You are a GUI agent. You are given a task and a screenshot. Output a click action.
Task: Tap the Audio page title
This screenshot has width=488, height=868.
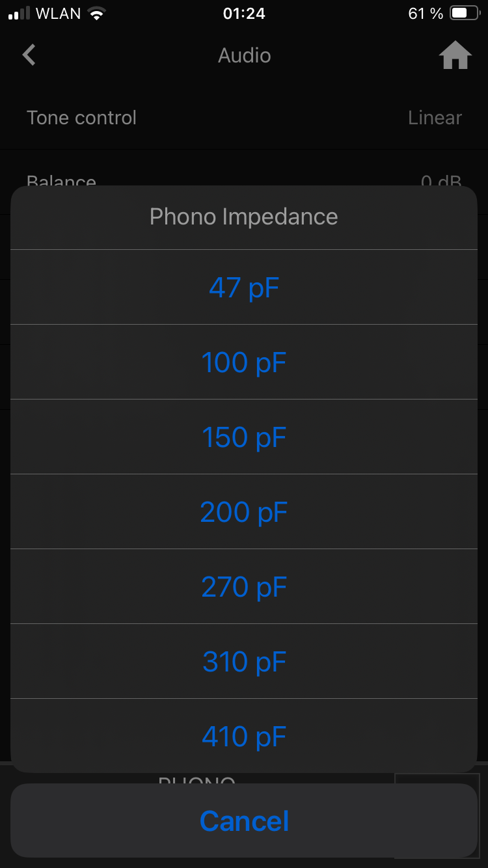[244, 55]
